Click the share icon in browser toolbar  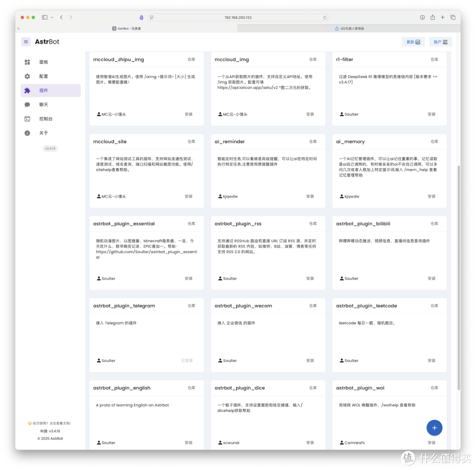(432, 17)
